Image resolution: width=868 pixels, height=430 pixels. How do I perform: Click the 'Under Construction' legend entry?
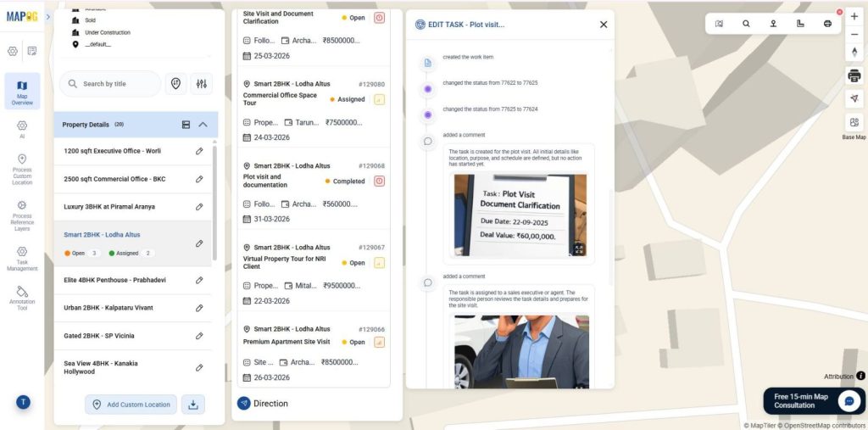click(x=102, y=33)
